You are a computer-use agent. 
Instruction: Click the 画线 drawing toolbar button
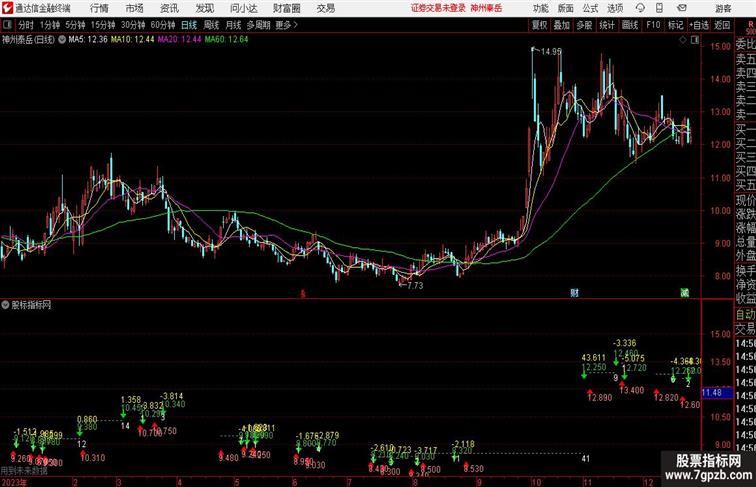click(630, 25)
